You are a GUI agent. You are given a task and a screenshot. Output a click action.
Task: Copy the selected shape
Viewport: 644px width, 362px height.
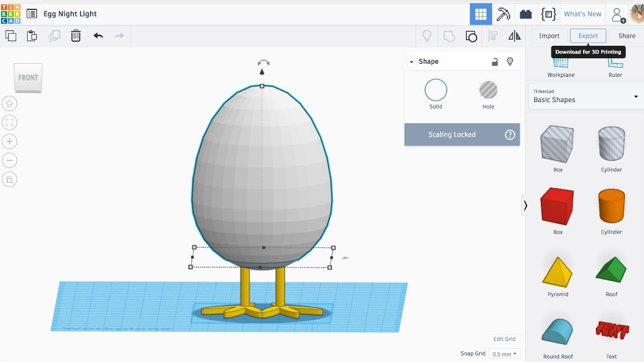pos(11,36)
